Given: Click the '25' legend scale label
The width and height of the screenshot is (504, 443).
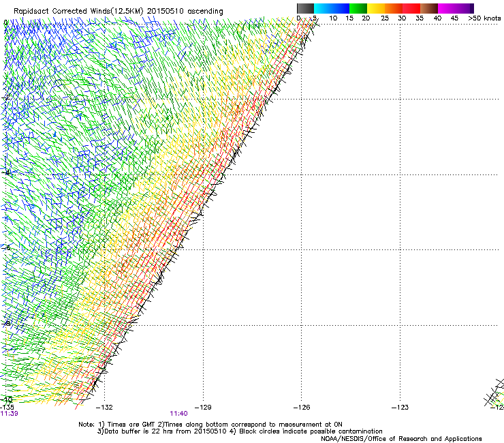Looking at the screenshot, I should tap(385, 18).
